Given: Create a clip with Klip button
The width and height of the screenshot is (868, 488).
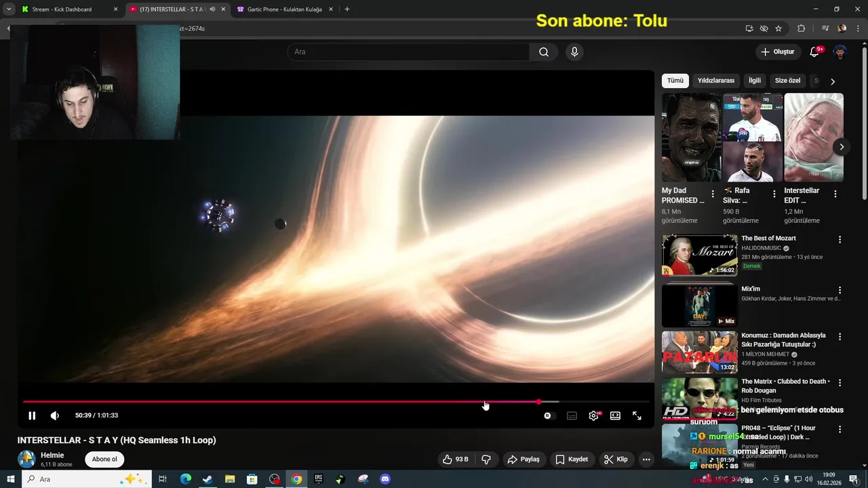Looking at the screenshot, I should click(x=616, y=460).
